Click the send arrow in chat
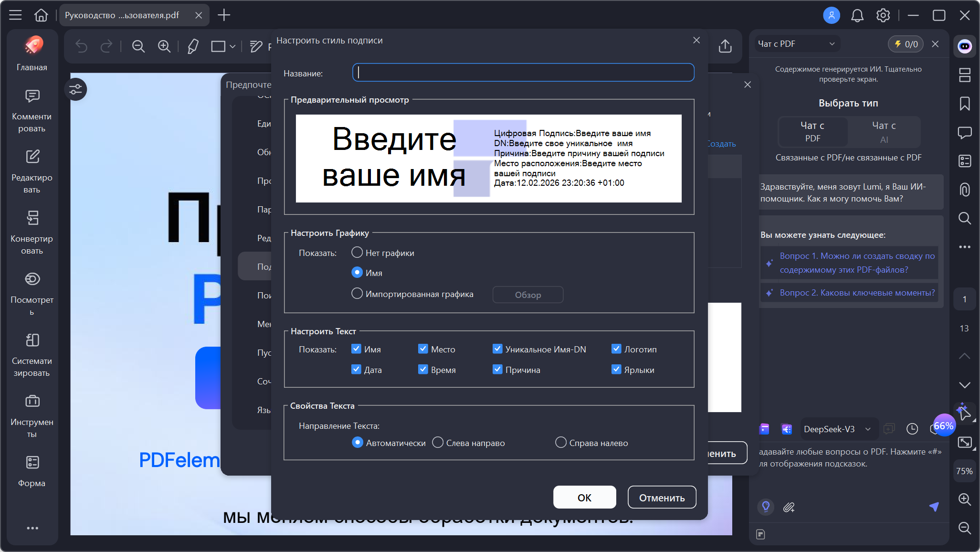 [934, 507]
